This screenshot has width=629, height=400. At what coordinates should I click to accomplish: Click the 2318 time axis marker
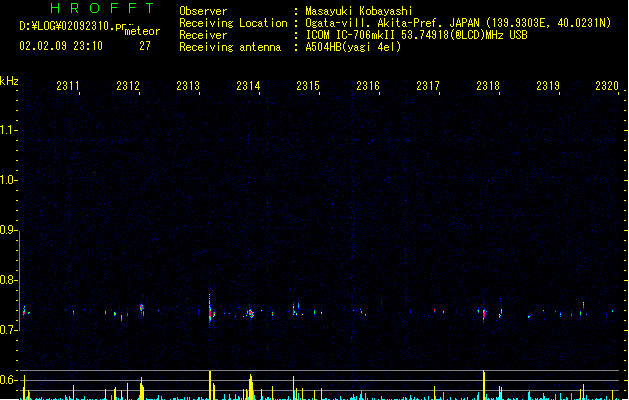point(488,85)
